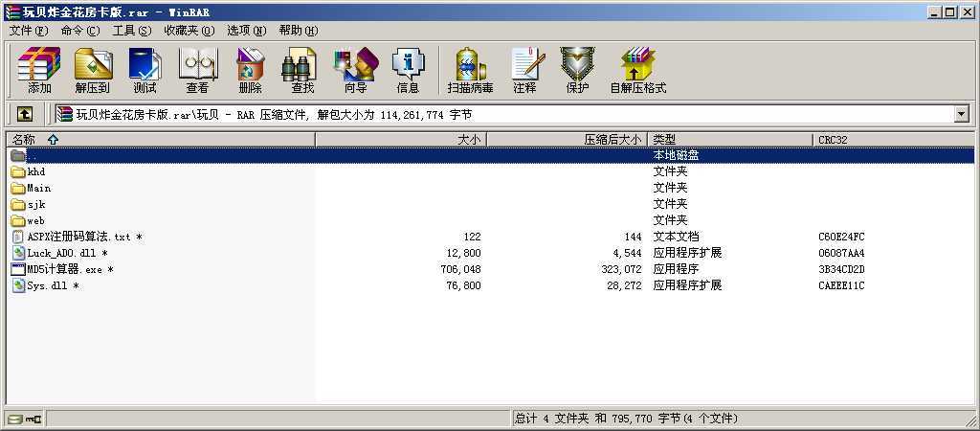Select the '..' parent folder row
The height and width of the screenshot is (431, 980).
coord(490,155)
